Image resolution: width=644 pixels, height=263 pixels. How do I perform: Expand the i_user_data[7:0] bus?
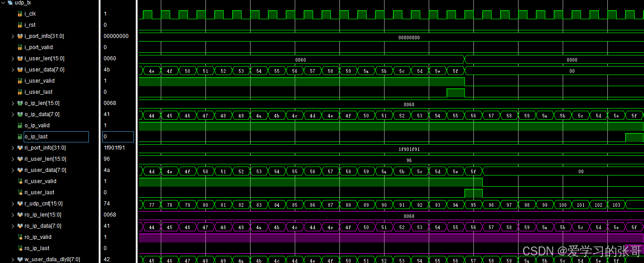pos(13,70)
